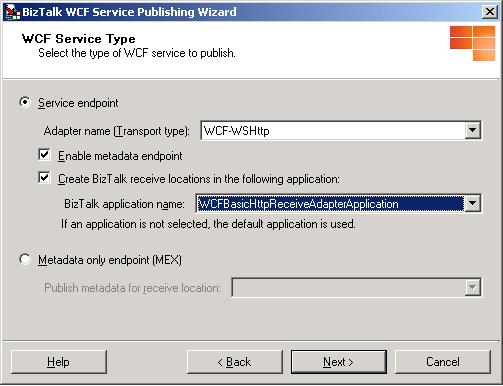
Task: Select Metadata only endpoint (MEX) option
Action: [x=25, y=259]
